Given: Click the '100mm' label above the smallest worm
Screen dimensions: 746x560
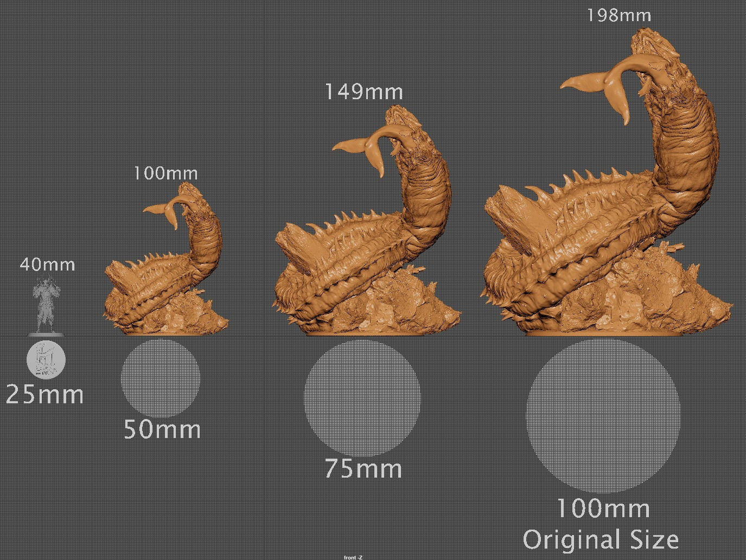Looking at the screenshot, I should pyautogui.click(x=165, y=174).
